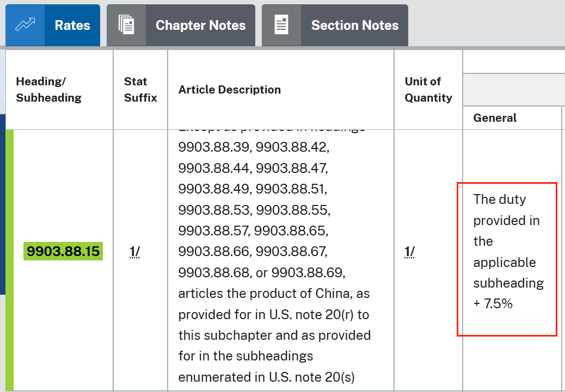Click the green row indicator bar

(x=9, y=260)
